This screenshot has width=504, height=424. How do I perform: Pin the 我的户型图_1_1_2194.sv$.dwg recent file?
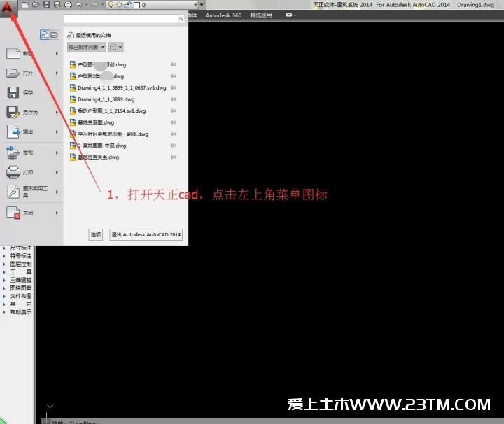tap(174, 111)
